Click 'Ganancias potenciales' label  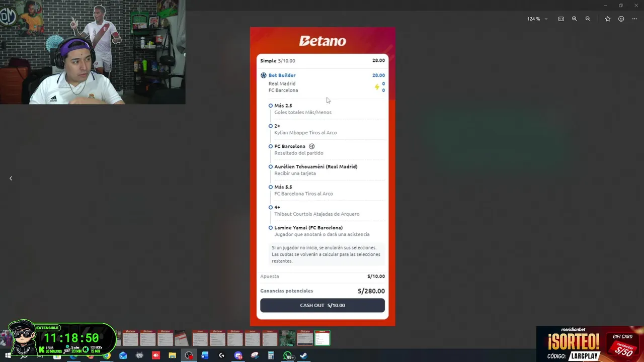pos(286,291)
